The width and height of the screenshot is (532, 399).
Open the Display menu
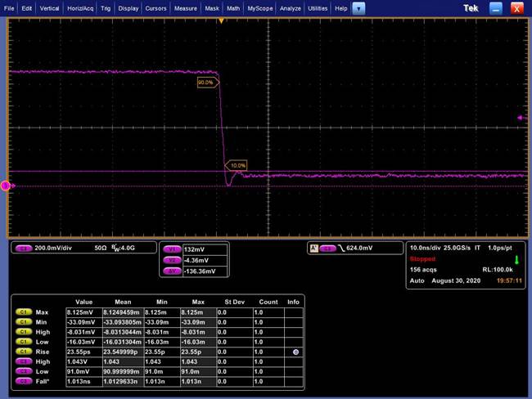click(128, 8)
